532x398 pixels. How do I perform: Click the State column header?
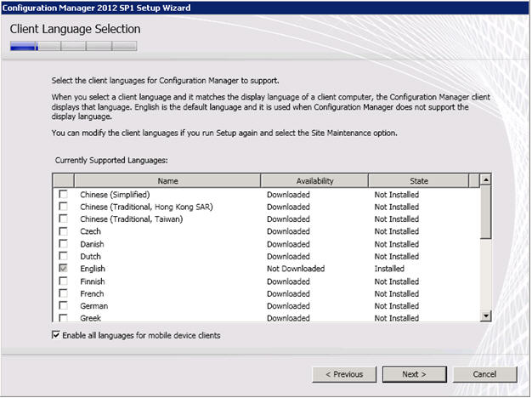click(419, 180)
